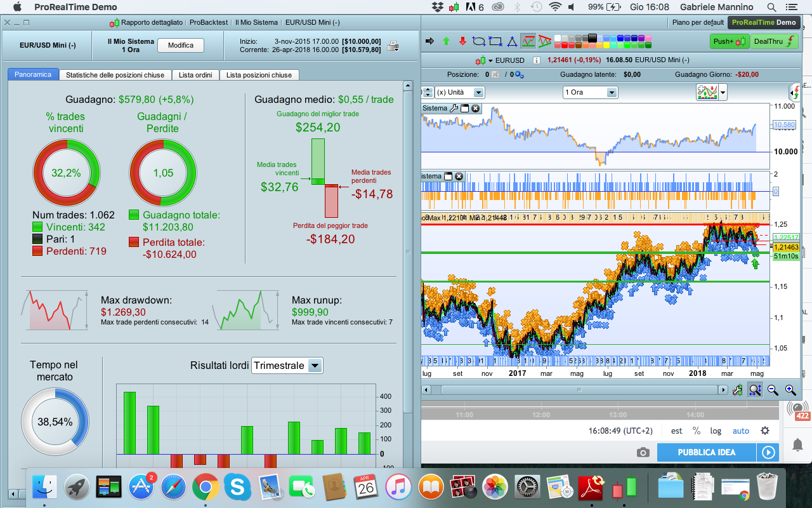
Task: Maximize the Sistema equity panel
Action: pyautogui.click(x=464, y=108)
